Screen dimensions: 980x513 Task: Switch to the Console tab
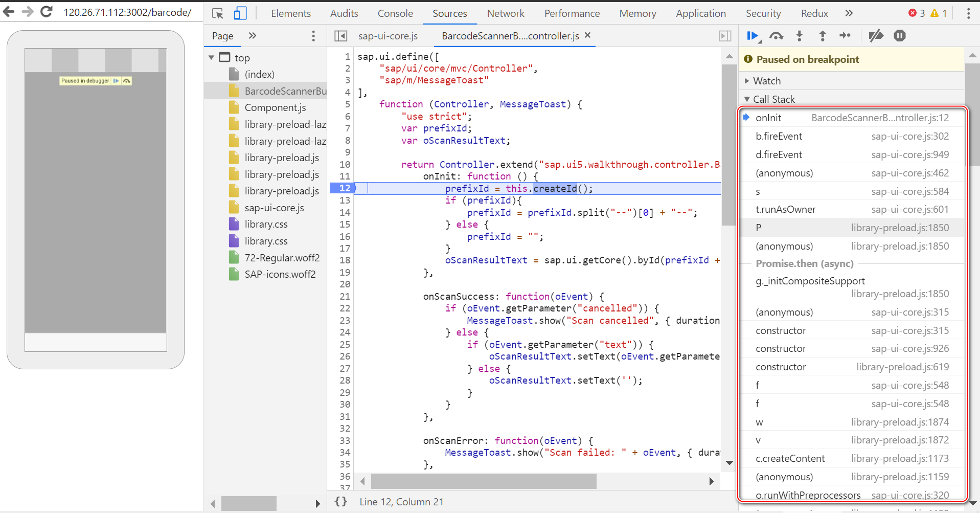click(395, 13)
